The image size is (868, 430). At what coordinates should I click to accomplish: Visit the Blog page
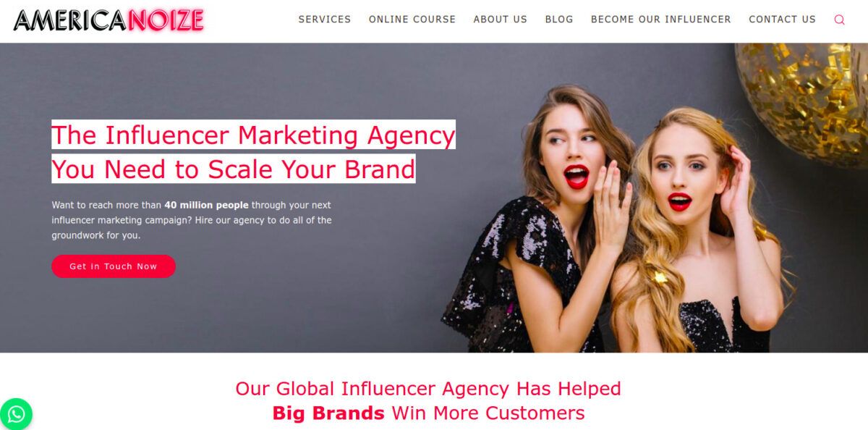click(x=559, y=20)
